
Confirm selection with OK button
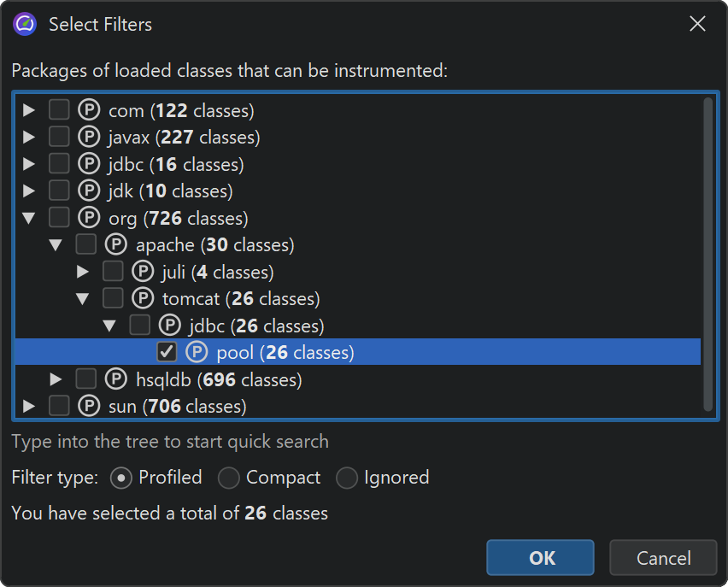click(540, 558)
